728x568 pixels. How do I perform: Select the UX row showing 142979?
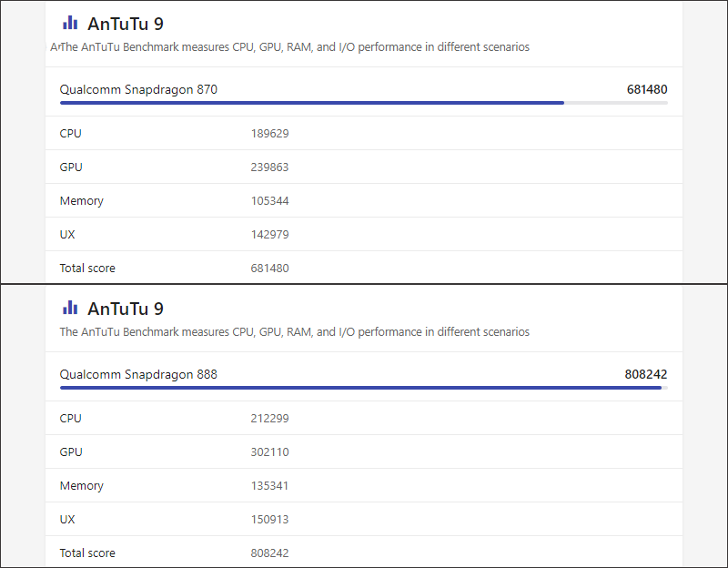pyautogui.click(x=363, y=234)
